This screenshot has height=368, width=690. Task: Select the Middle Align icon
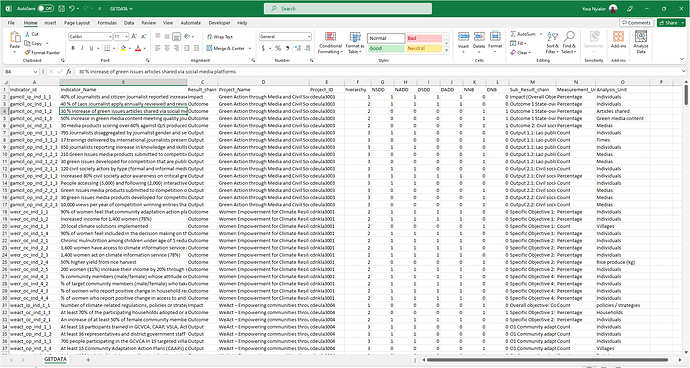167,37
